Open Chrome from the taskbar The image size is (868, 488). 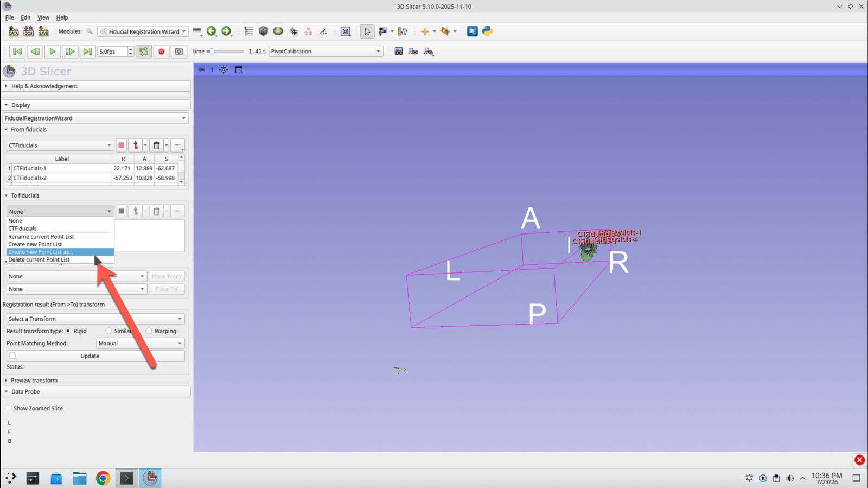coord(103,478)
